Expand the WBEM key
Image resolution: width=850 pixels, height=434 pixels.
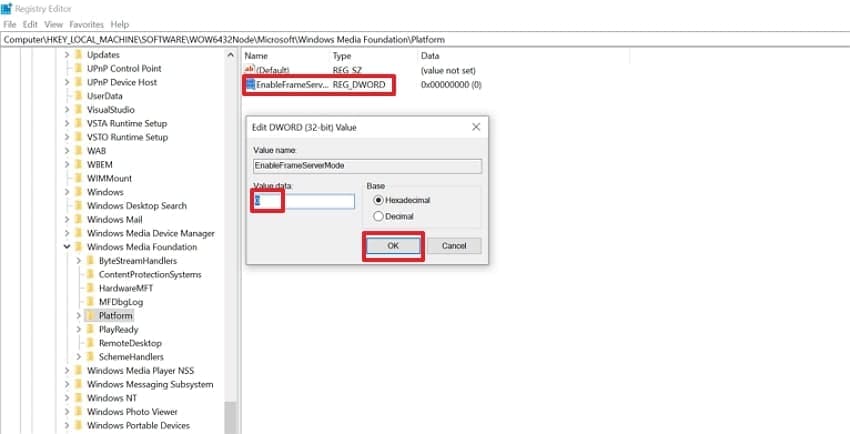(x=67, y=165)
